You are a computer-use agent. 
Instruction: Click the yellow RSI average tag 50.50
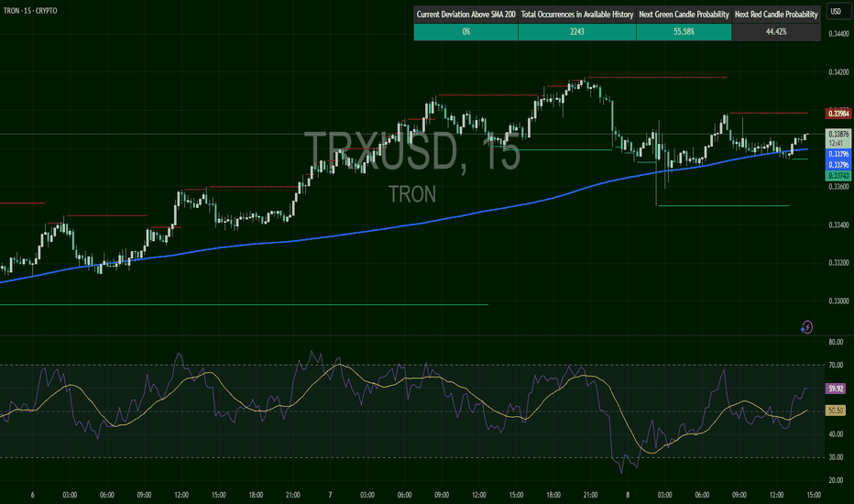pyautogui.click(x=836, y=411)
